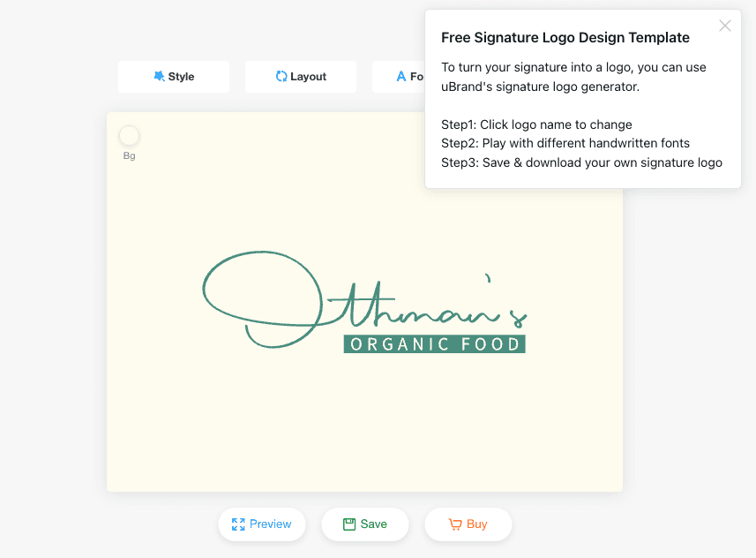Switch to the Layout tab
The width and height of the screenshot is (756, 558).
pos(301,76)
